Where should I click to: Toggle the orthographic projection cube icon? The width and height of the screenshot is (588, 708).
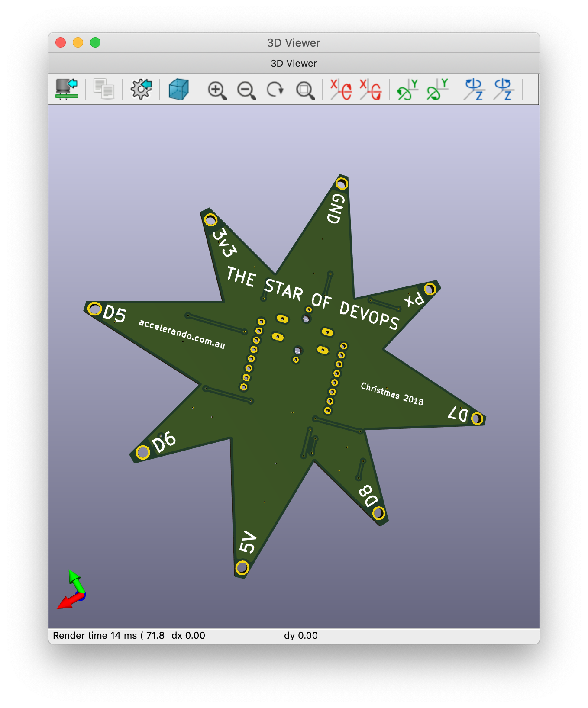[x=178, y=89]
